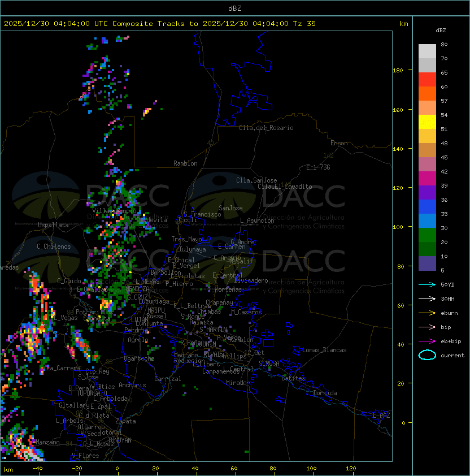
Task: Pick the slate purple swatch above 5 dBZ
Action: pyautogui.click(x=427, y=263)
